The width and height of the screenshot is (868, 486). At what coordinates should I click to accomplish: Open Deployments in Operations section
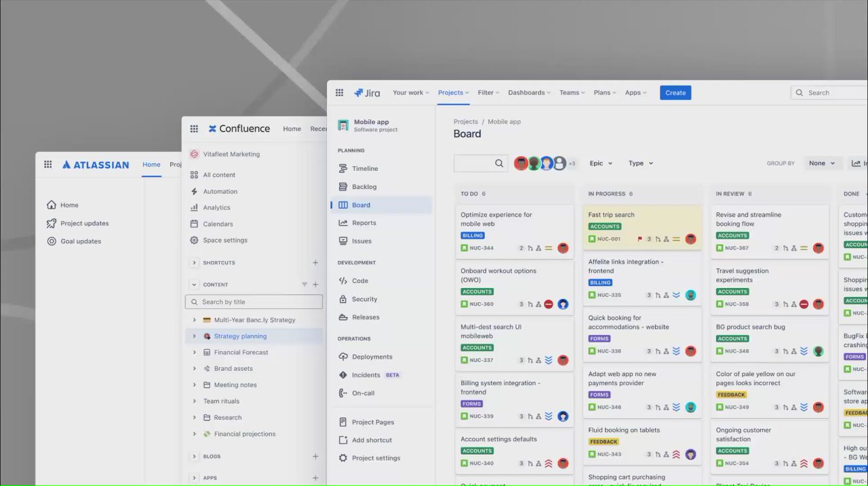click(x=372, y=357)
